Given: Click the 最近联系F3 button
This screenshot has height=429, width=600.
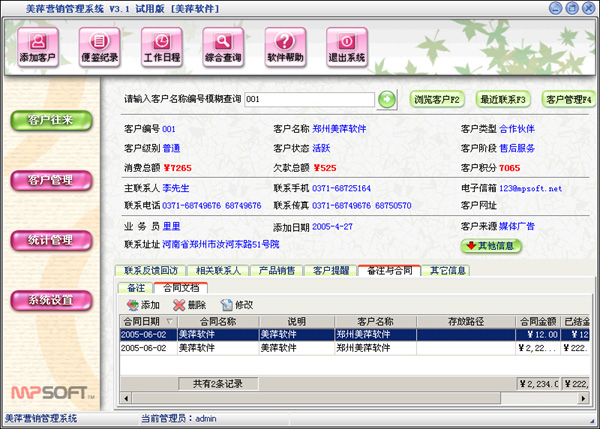Looking at the screenshot, I should point(502,99).
